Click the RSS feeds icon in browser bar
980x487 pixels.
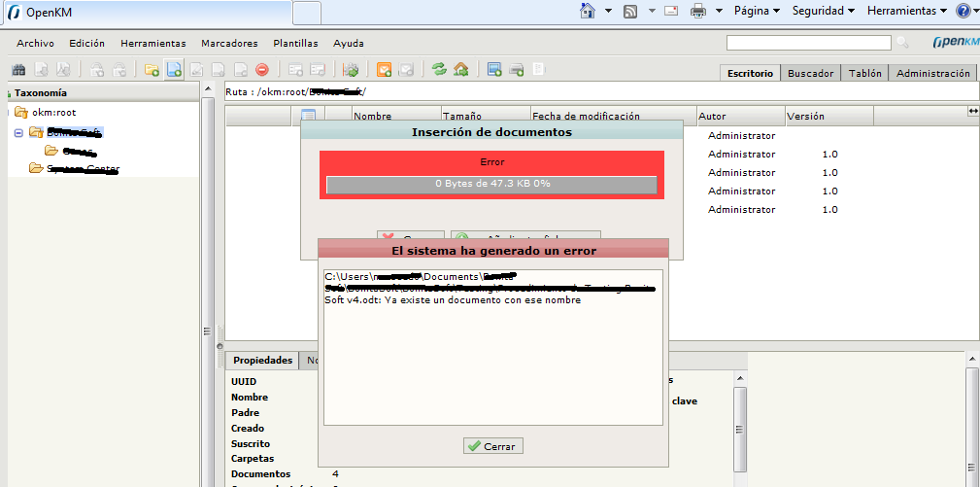(x=630, y=11)
